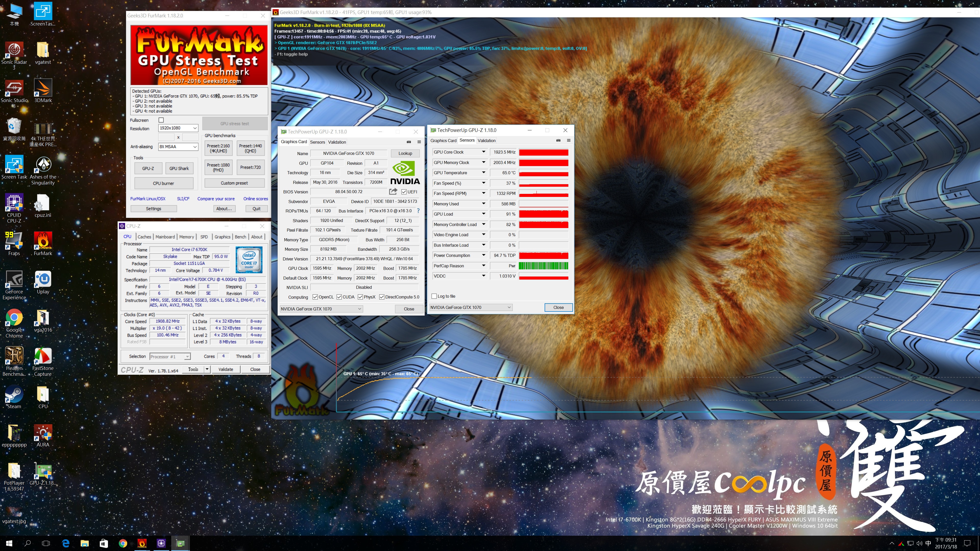
Task: Open the Recycle Bin icon
Action: 14,129
